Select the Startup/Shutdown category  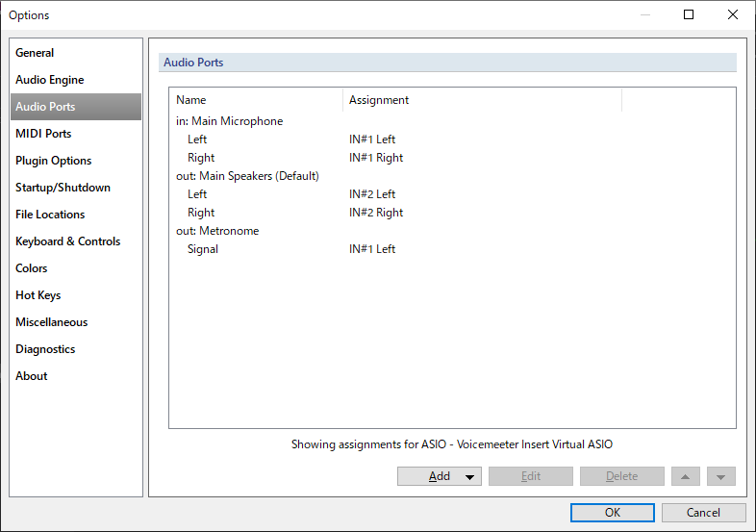(63, 188)
